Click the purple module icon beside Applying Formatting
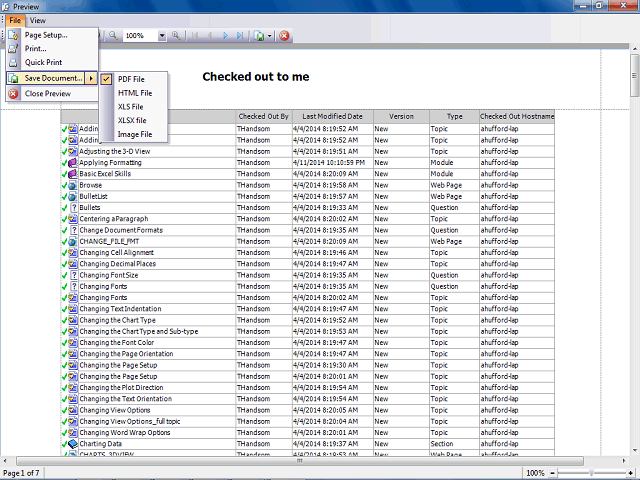This screenshot has height=480, width=640. click(73, 163)
